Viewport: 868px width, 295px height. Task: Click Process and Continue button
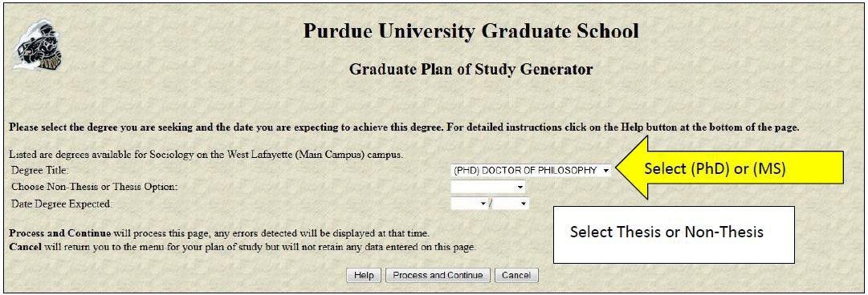[x=438, y=275]
